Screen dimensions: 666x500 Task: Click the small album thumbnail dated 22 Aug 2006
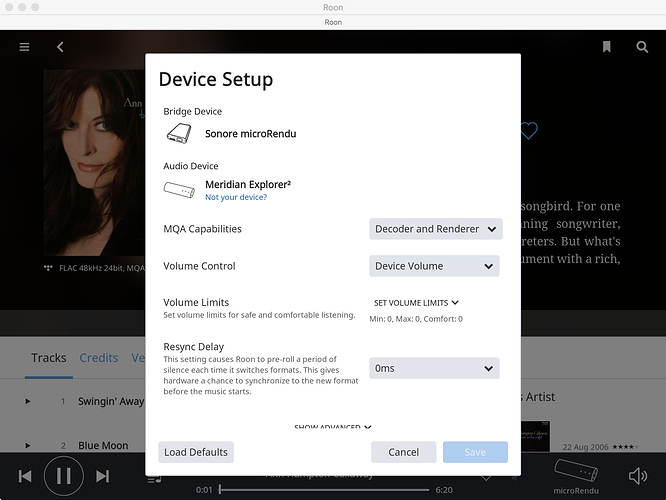[x=536, y=436]
